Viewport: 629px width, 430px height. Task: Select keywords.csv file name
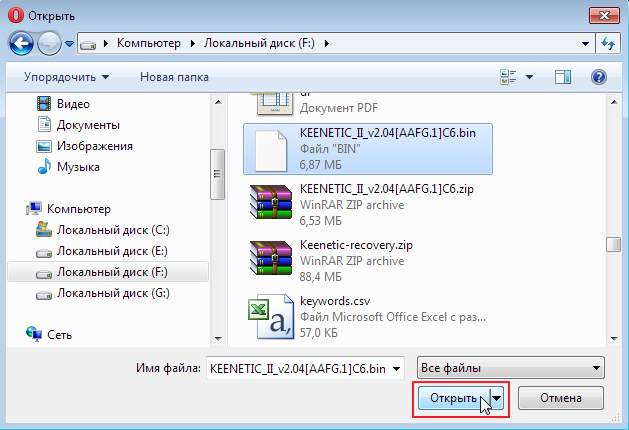335,301
